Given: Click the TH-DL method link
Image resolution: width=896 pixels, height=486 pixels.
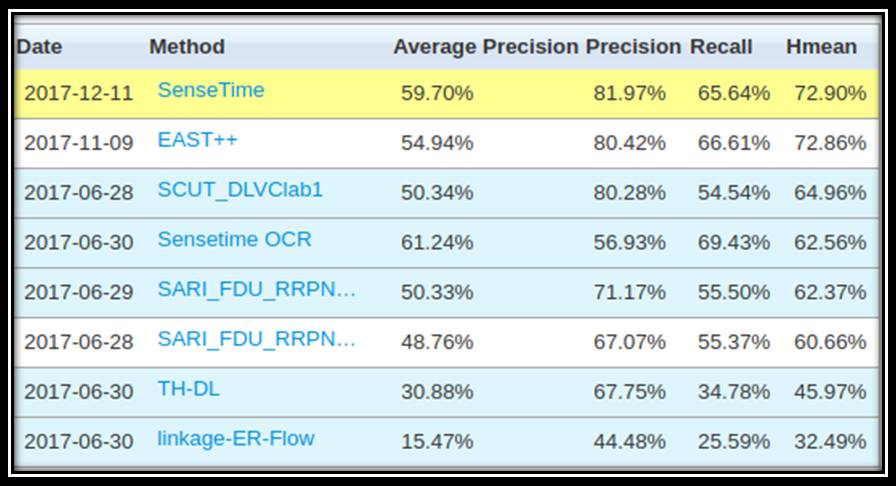Looking at the screenshot, I should (x=188, y=389).
